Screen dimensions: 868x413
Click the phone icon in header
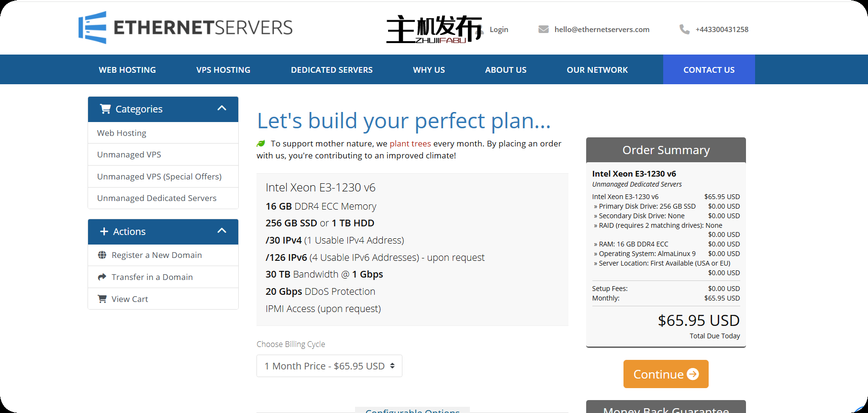point(684,29)
